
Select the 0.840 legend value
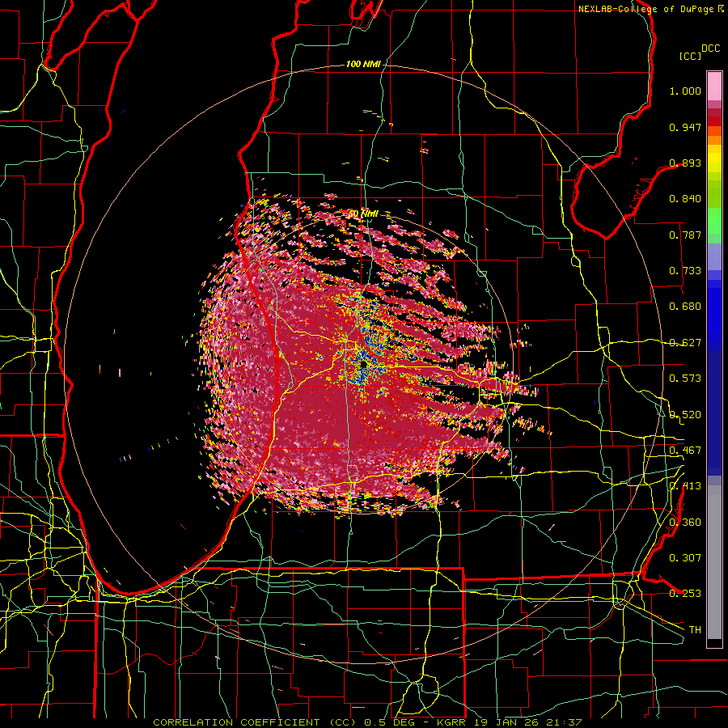click(x=685, y=199)
